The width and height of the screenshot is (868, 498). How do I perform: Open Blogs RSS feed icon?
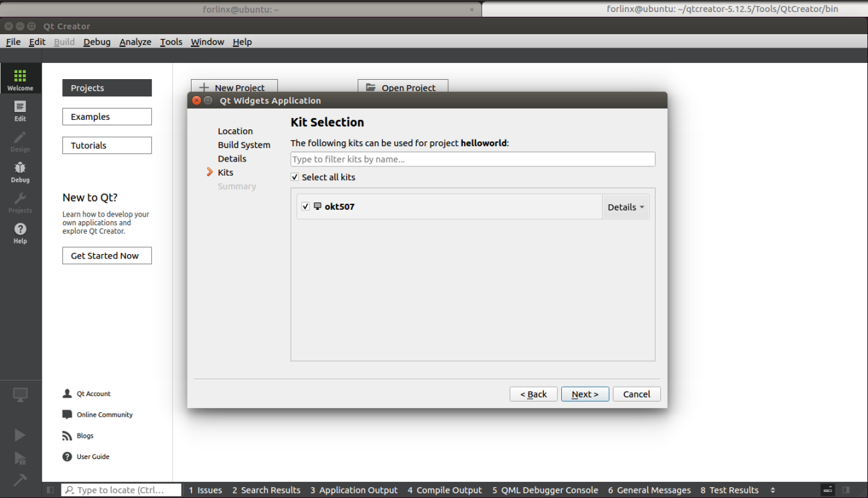tap(67, 436)
